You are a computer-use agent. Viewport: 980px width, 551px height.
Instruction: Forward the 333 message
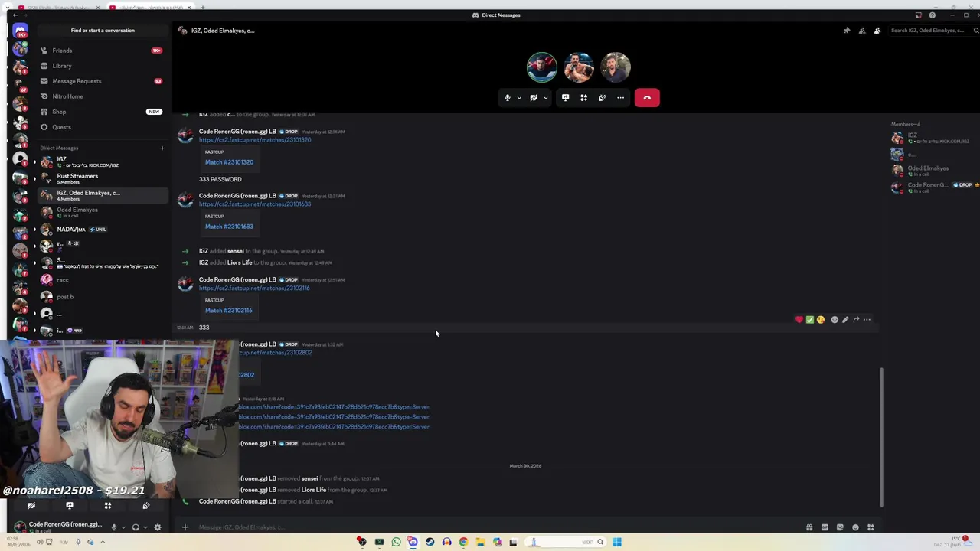click(x=856, y=320)
